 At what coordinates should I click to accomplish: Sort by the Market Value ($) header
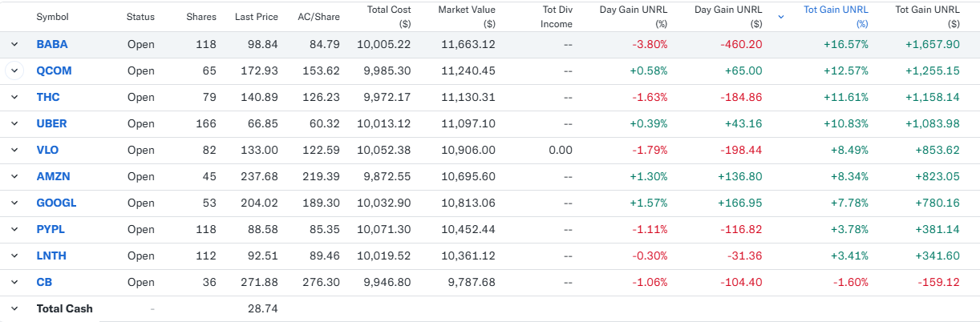pos(467,17)
